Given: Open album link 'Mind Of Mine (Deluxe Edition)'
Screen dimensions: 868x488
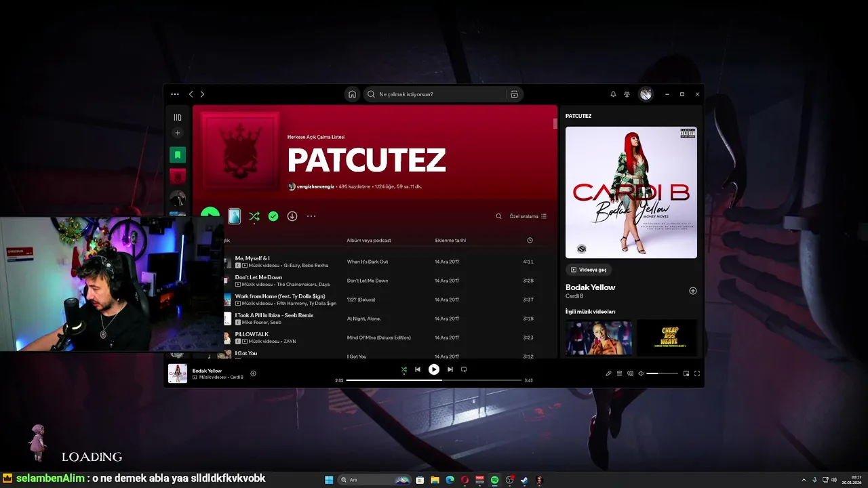Looking at the screenshot, I should pyautogui.click(x=379, y=338).
